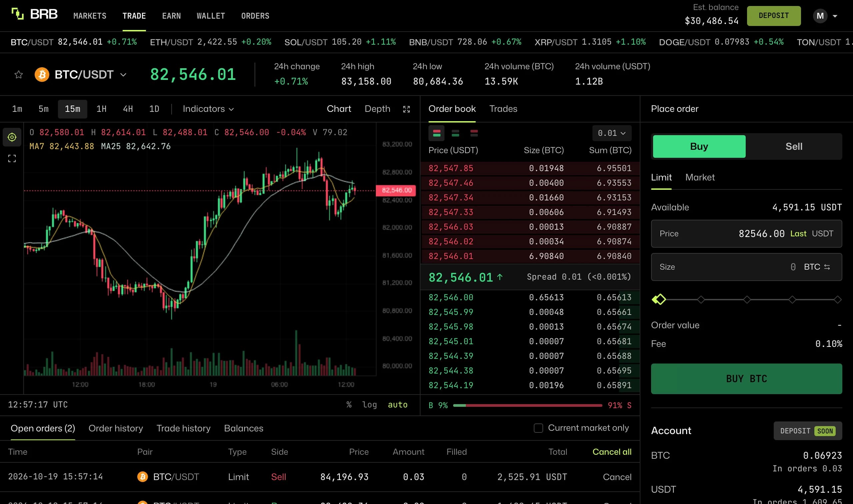Open the Indicators dropdown

[x=208, y=109]
